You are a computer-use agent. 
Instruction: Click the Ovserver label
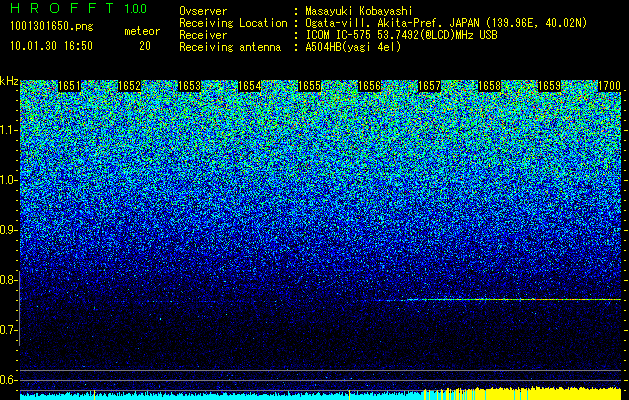tap(203, 11)
